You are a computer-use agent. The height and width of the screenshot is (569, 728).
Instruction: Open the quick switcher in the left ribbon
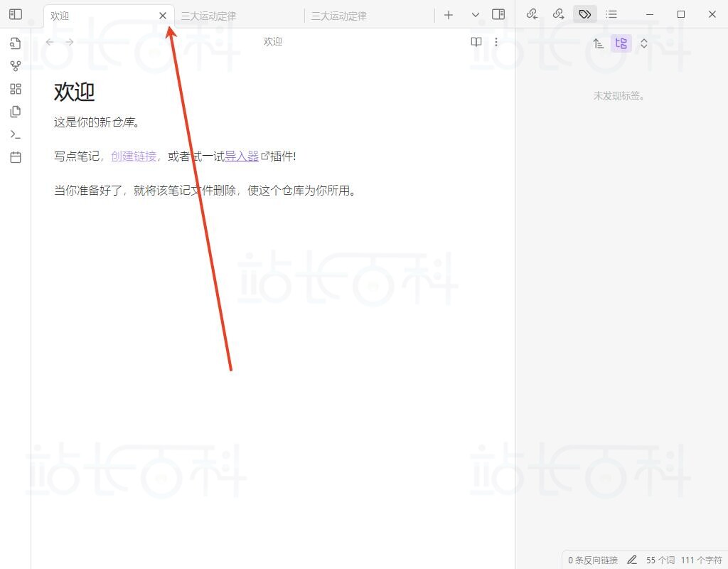click(16, 43)
